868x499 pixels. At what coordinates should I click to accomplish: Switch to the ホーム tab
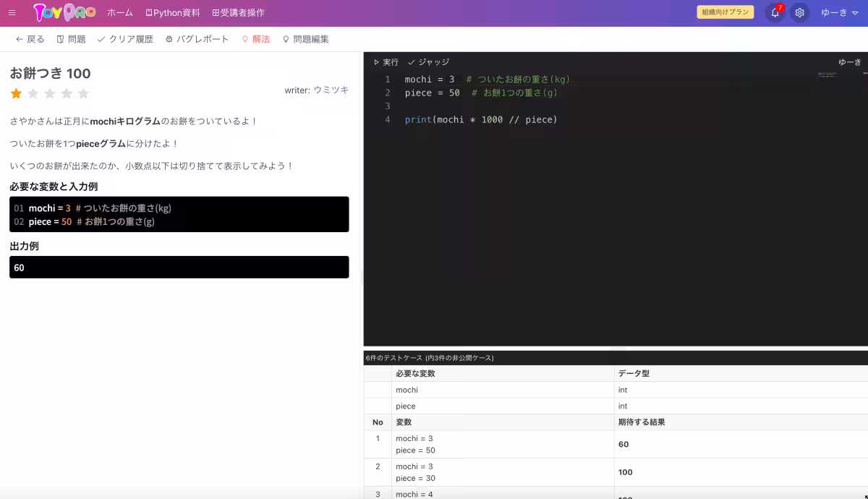pyautogui.click(x=119, y=12)
